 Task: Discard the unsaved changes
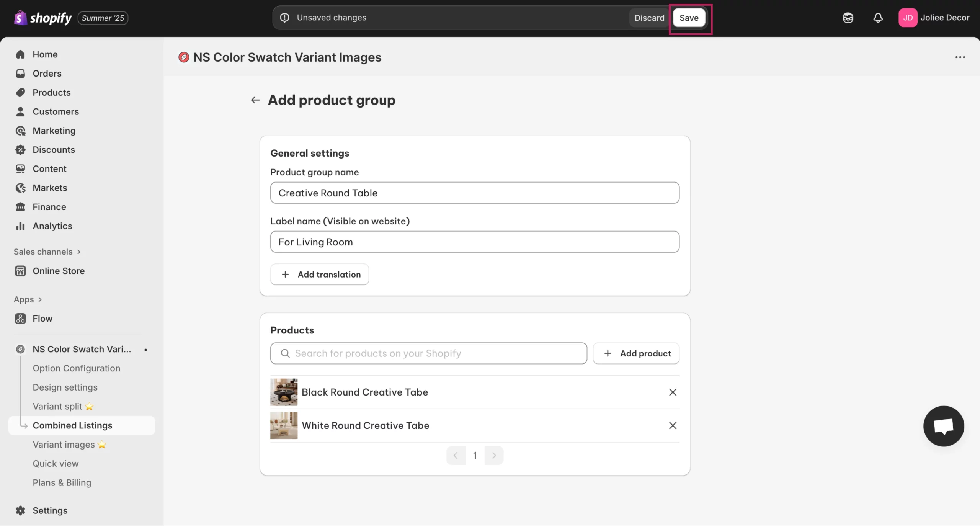(x=649, y=18)
